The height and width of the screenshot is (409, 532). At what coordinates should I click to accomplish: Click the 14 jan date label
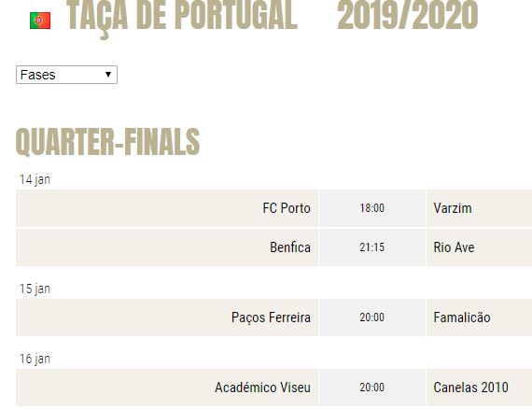click(x=35, y=179)
